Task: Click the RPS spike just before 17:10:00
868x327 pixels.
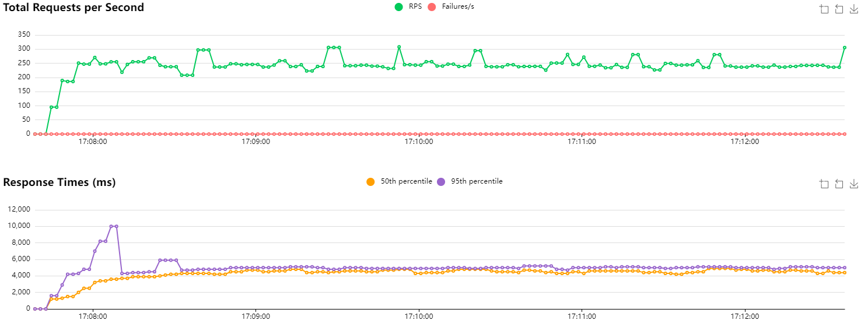Action: tap(399, 47)
